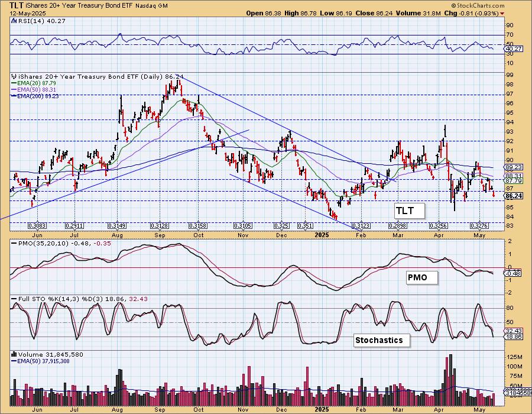Click the RSI line icon beside RSI(14)
The width and height of the screenshot is (532, 414).
14,21
